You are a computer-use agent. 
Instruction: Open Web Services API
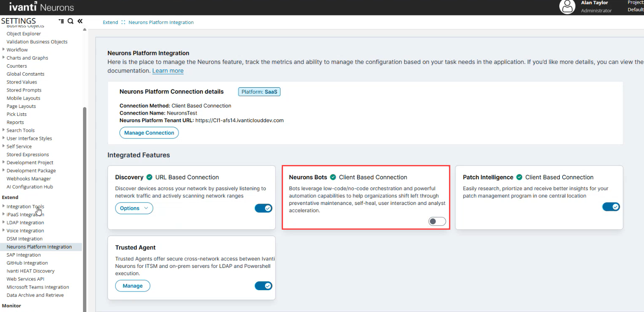coord(26,279)
